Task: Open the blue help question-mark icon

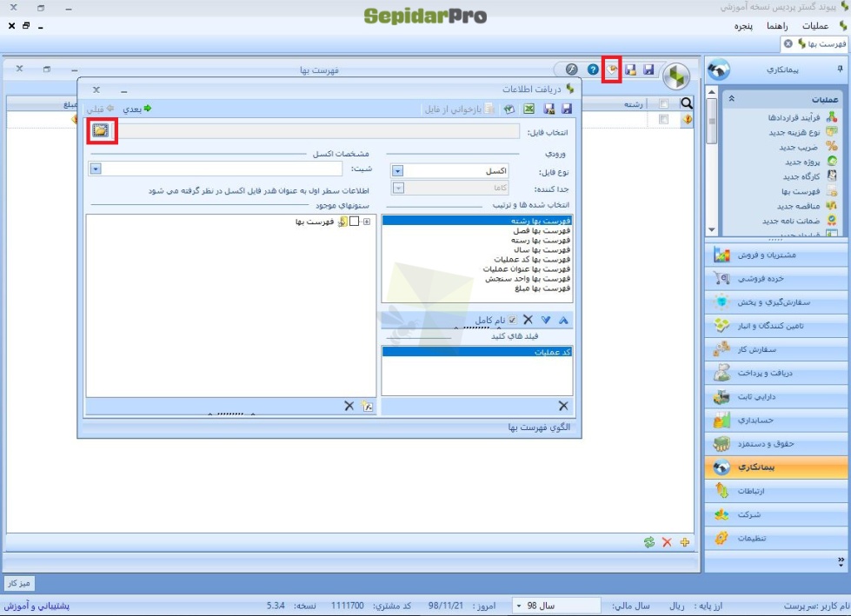Action: pos(593,70)
